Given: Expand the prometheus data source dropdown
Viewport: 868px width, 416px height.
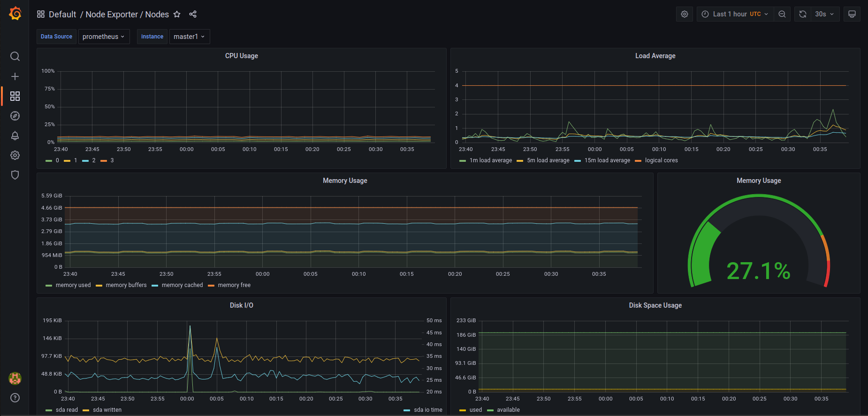Looking at the screenshot, I should coord(104,37).
